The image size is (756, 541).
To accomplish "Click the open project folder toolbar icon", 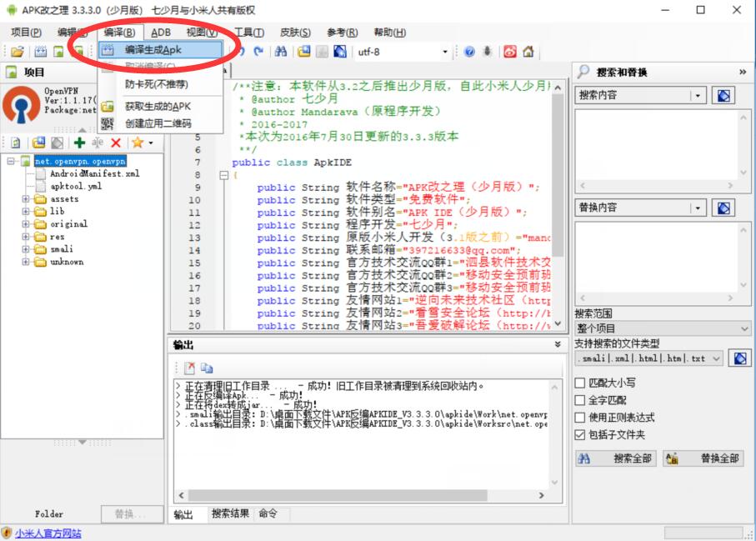I will tap(17, 52).
